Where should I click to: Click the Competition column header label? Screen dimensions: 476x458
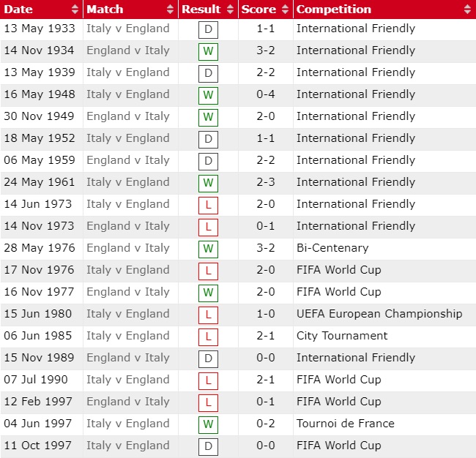[333, 10]
